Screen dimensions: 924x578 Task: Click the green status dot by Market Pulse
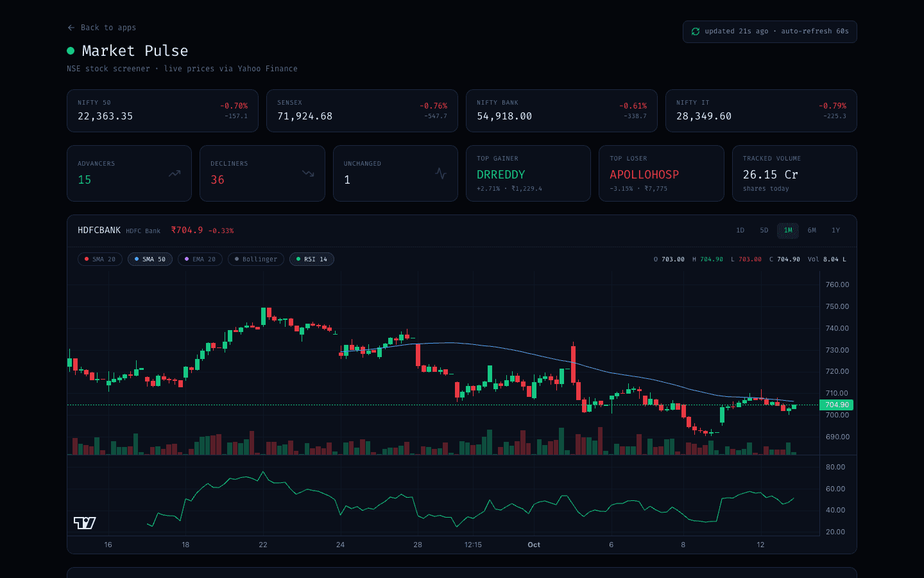tap(71, 51)
